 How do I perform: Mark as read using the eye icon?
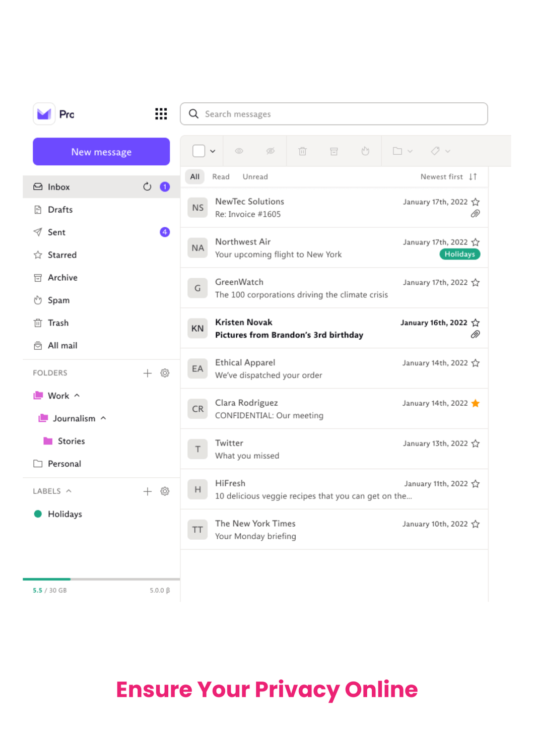pos(239,151)
